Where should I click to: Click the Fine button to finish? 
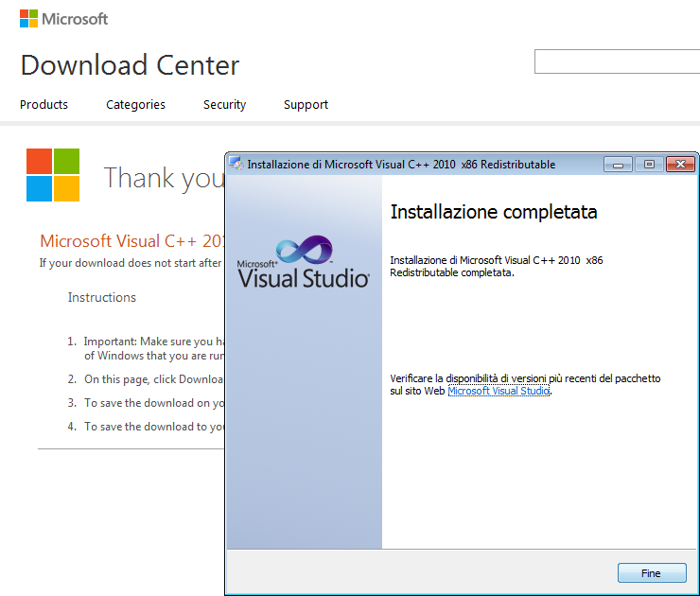click(x=652, y=572)
